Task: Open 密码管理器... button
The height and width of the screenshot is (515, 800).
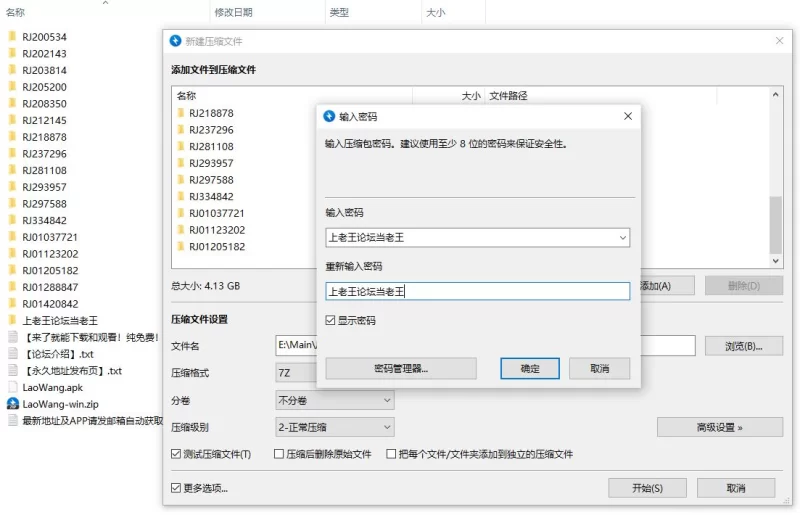Action: (401, 369)
